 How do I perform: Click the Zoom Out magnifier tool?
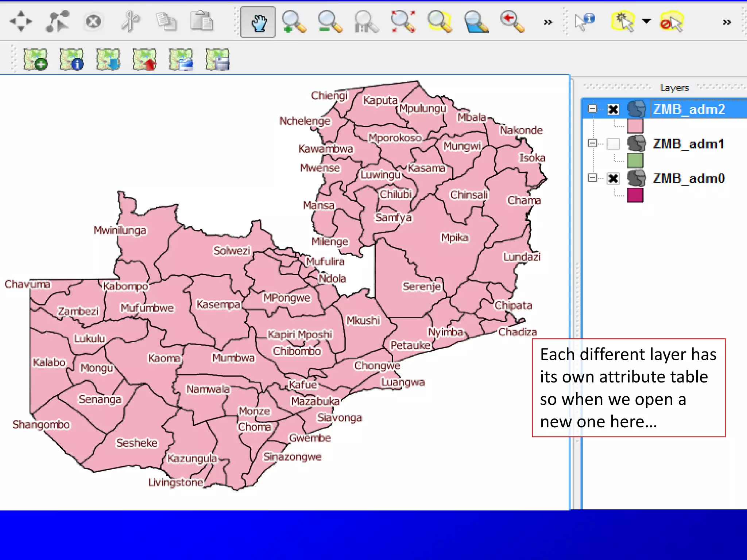(x=330, y=22)
